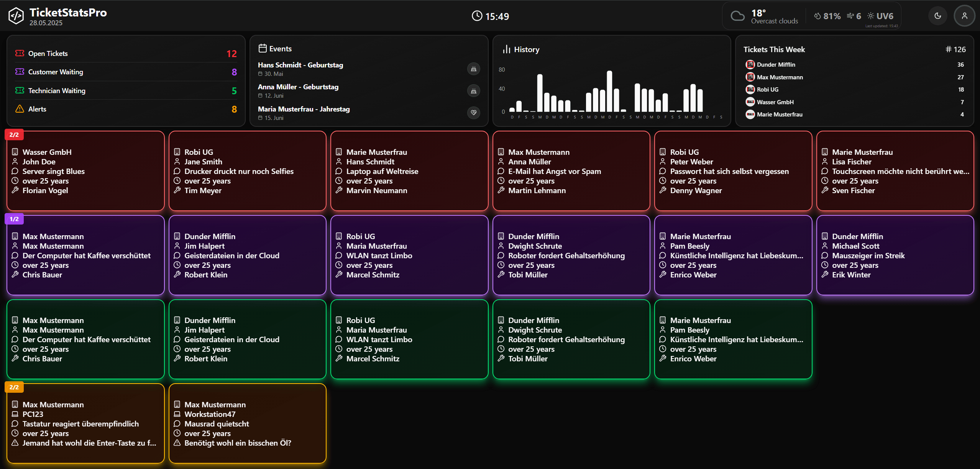Click the heart icon for Maria Musterfrau Jahrestag
The width and height of the screenshot is (980, 469).
[x=474, y=113]
